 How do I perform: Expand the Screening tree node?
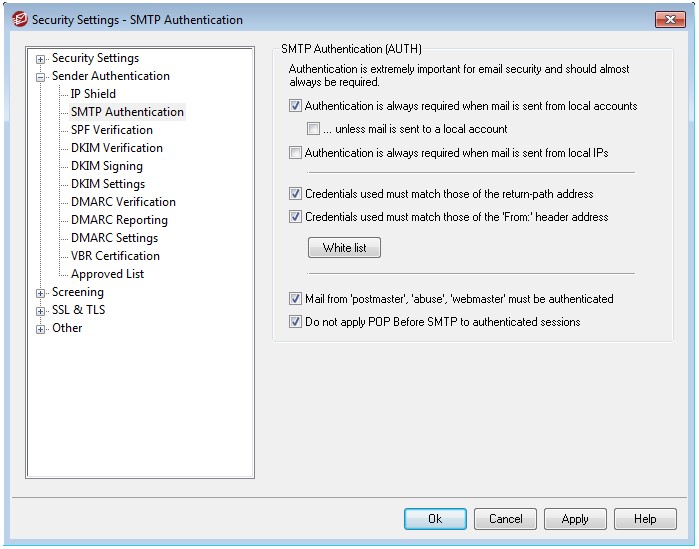[x=41, y=293]
